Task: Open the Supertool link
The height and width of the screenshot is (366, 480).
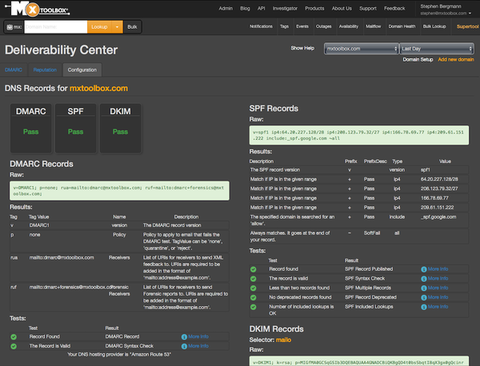Action: point(468,26)
